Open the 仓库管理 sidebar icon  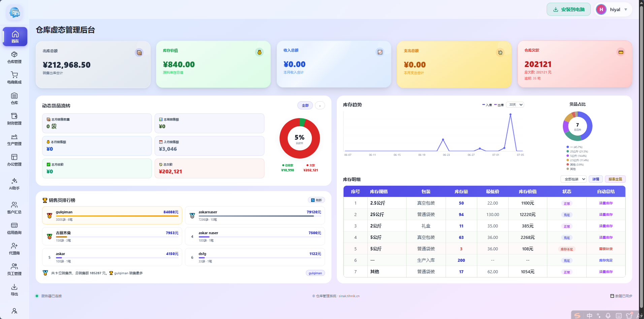pyautogui.click(x=14, y=55)
